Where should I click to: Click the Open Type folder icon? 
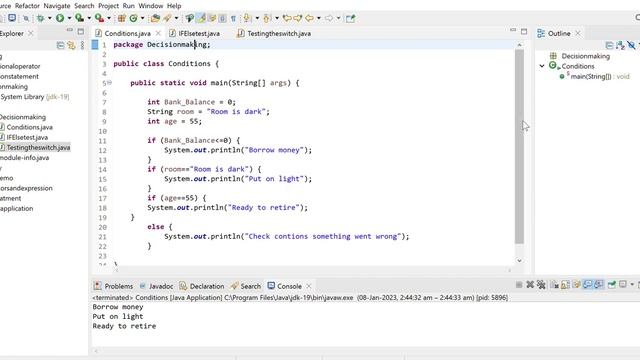(155, 18)
